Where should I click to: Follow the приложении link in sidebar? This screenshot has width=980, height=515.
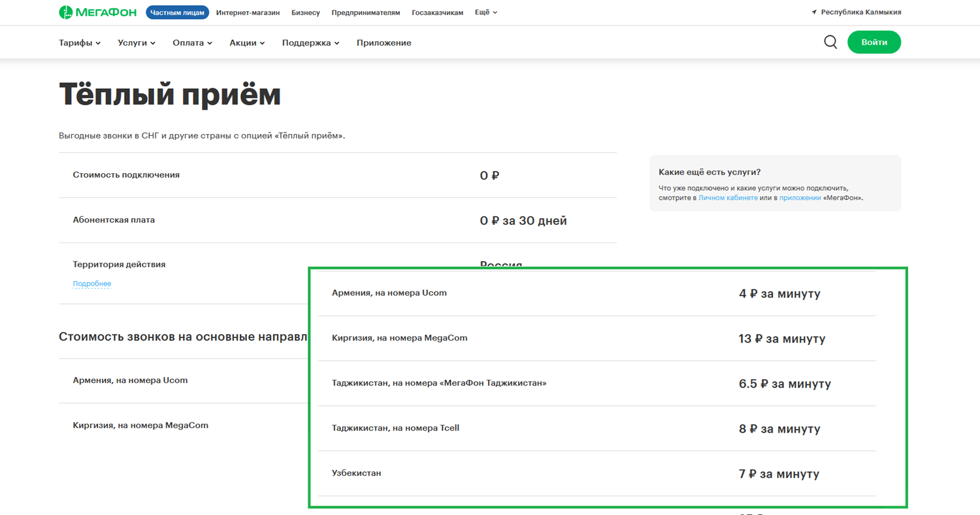[800, 197]
